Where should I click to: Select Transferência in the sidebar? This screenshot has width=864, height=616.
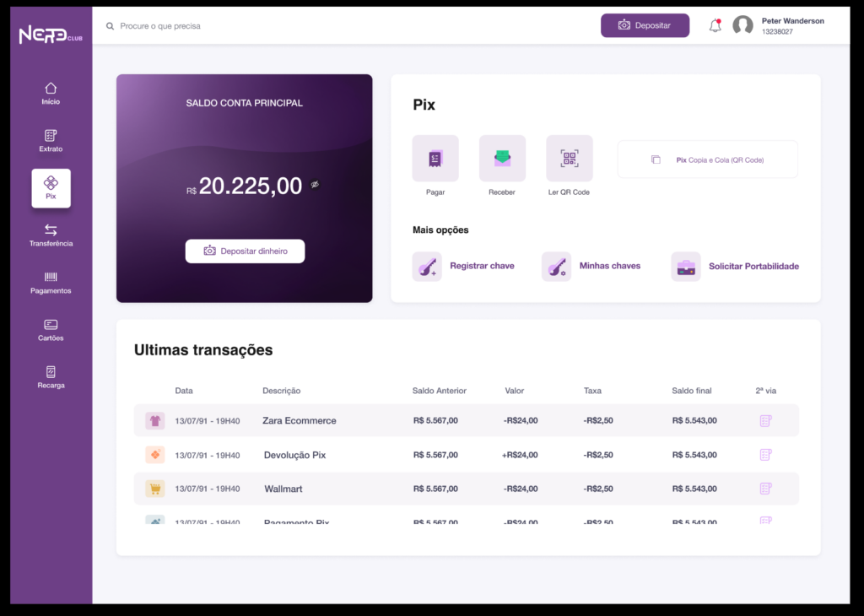tap(51, 235)
